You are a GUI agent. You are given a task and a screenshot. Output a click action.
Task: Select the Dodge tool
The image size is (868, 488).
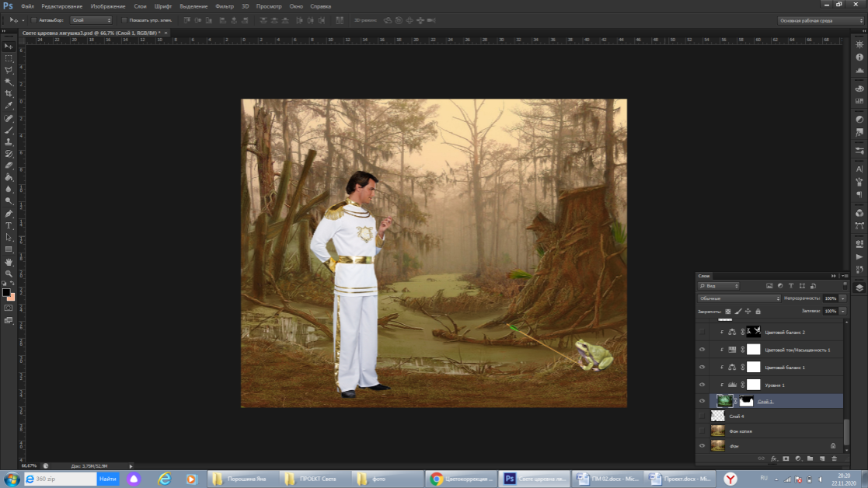click(x=9, y=200)
